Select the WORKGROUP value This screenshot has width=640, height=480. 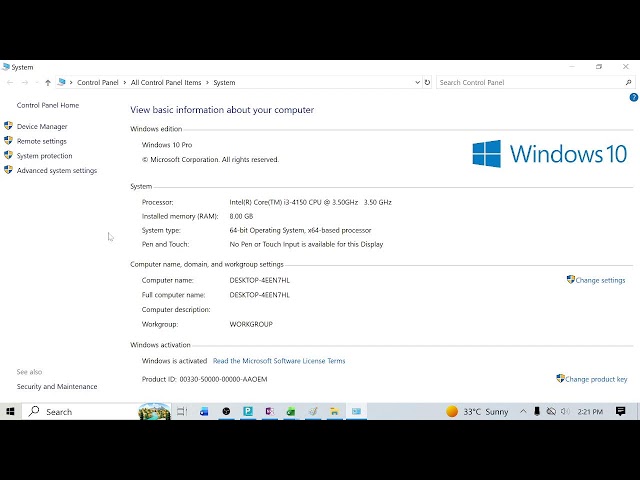[x=251, y=324]
